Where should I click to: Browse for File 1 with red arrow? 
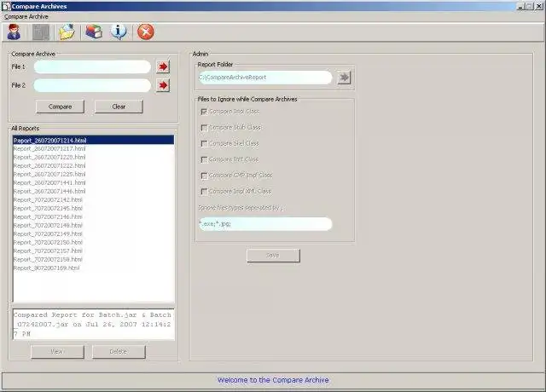point(163,66)
